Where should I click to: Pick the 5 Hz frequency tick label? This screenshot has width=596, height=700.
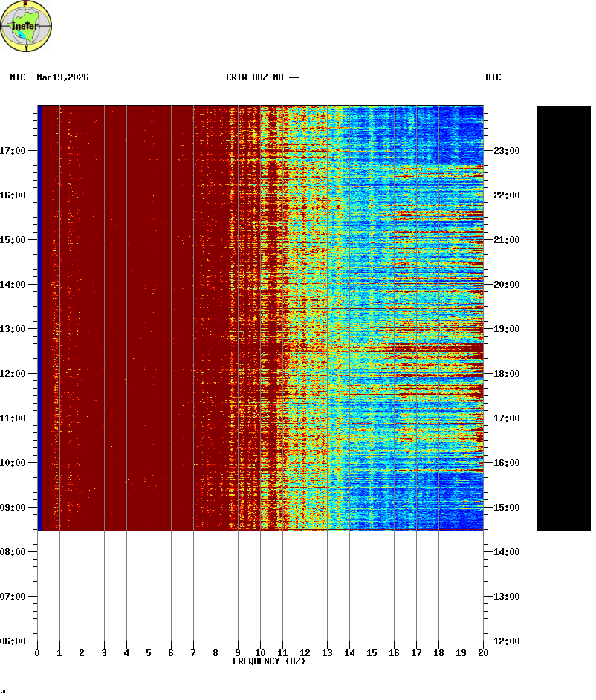pyautogui.click(x=149, y=653)
